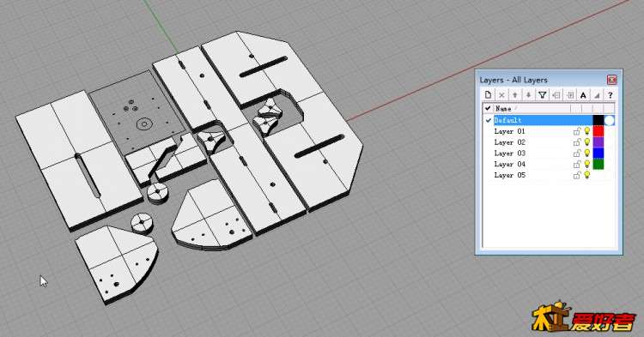Click the current-layer checkmark column header
This screenshot has height=337, width=644.
[x=488, y=109]
